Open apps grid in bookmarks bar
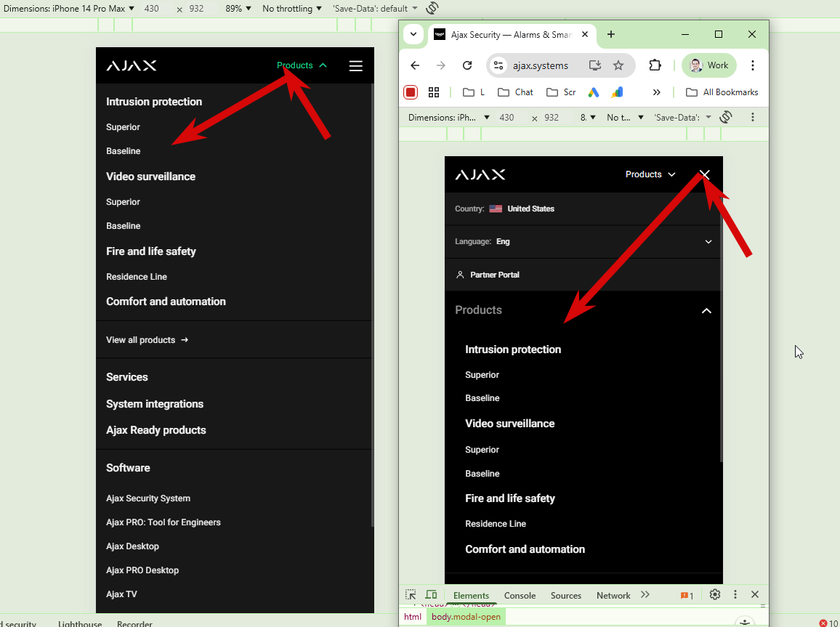The width and height of the screenshot is (840, 627). pyautogui.click(x=434, y=92)
